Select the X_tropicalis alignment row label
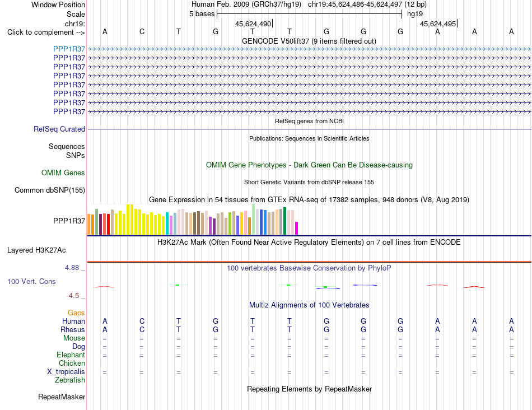This screenshot has height=410, width=532. click(66, 372)
